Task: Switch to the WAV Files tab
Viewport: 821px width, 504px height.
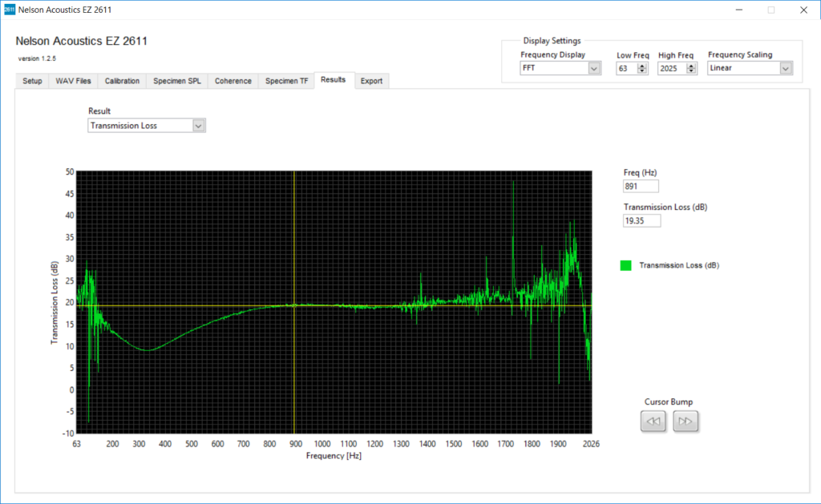Action: 73,81
